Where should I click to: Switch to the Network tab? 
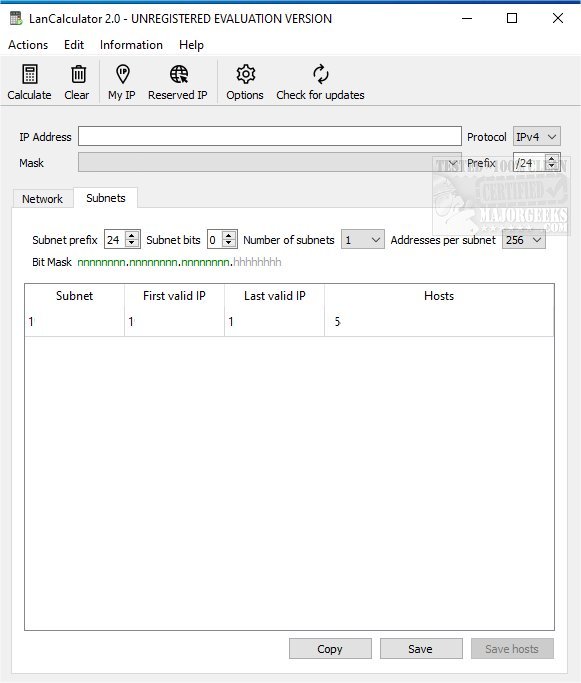coord(42,199)
